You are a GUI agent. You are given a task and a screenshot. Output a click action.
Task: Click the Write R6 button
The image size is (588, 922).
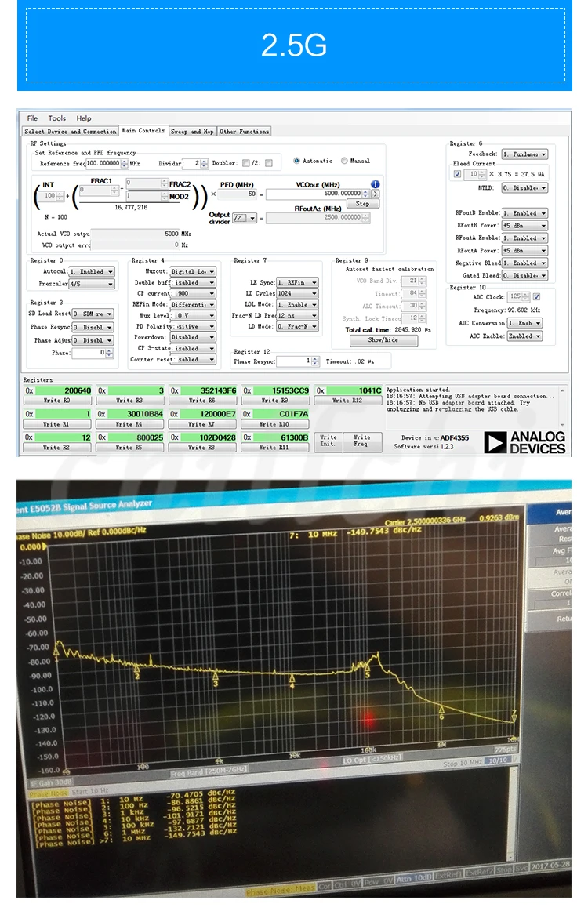pyautogui.click(x=202, y=401)
